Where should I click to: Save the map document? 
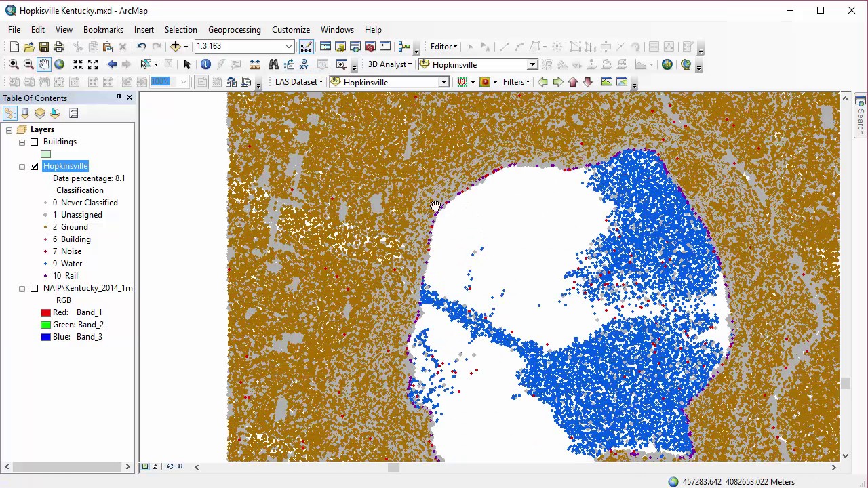coord(44,46)
